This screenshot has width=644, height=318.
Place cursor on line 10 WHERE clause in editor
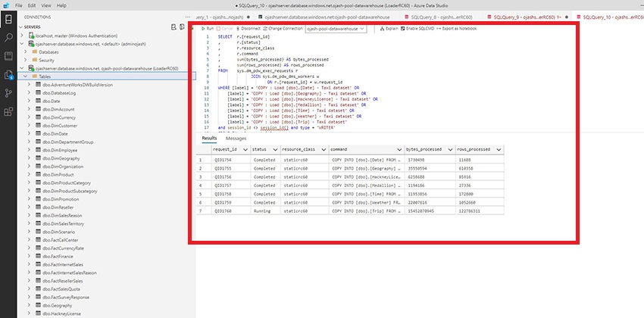coord(289,88)
